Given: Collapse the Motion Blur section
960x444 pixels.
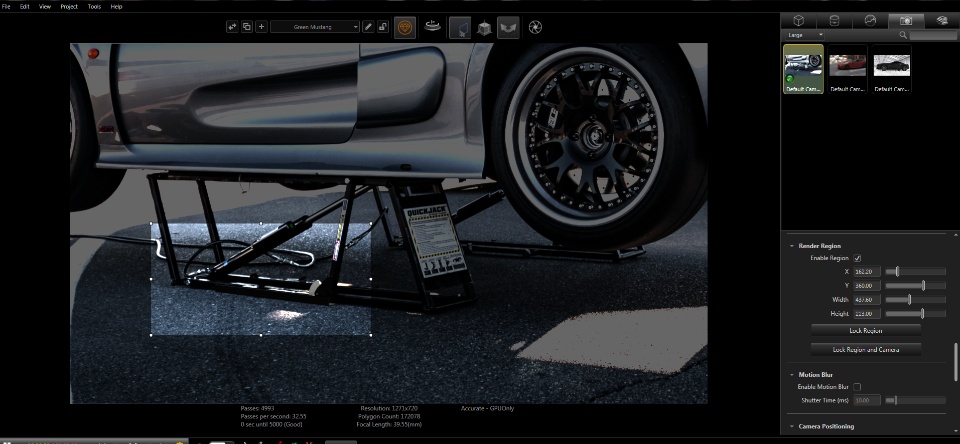Looking at the screenshot, I should coord(790,375).
